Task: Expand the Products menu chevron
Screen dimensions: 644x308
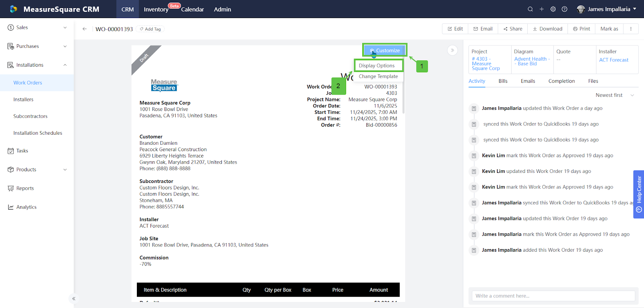Action: (65, 170)
